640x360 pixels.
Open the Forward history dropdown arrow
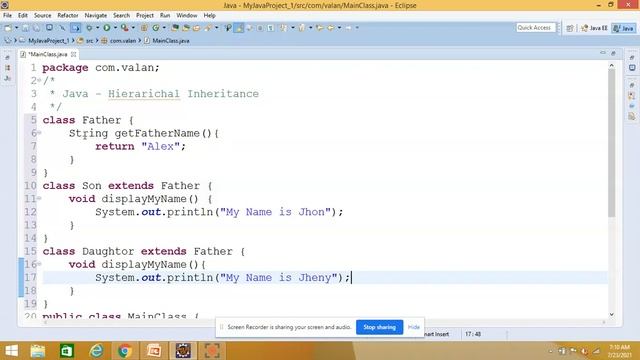coord(357,28)
